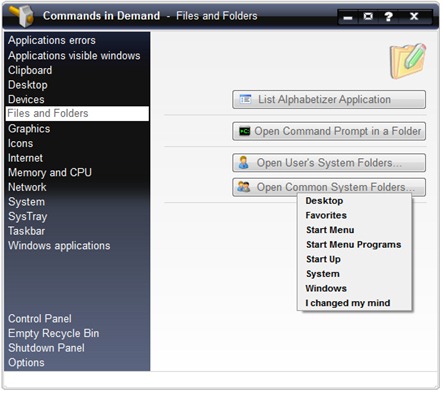
Task: Click Open Command Prompt in a Folder
Action: coord(329,131)
